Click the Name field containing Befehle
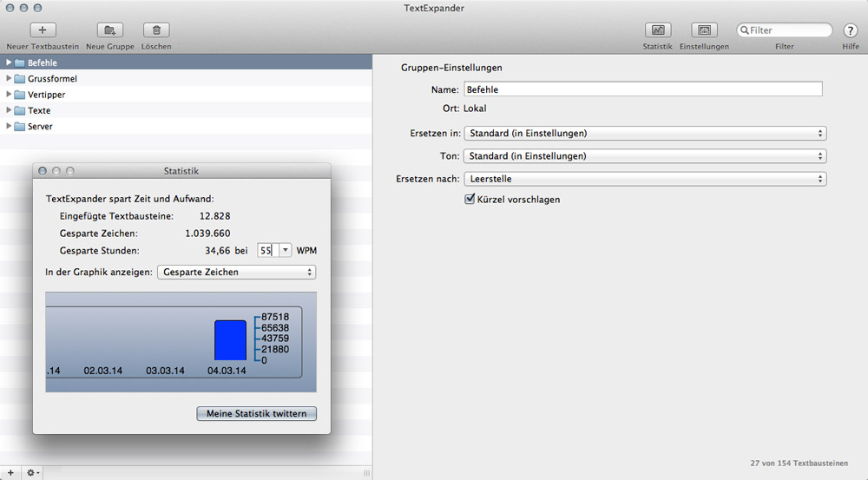Screen dimensions: 868x480 (642, 89)
